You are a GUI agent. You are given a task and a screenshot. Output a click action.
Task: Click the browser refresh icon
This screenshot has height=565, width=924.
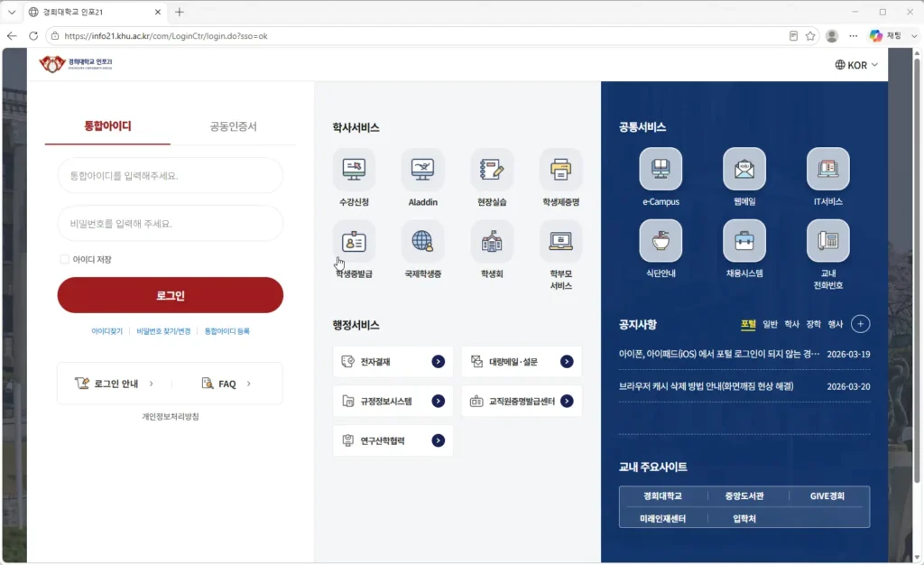[x=33, y=36]
